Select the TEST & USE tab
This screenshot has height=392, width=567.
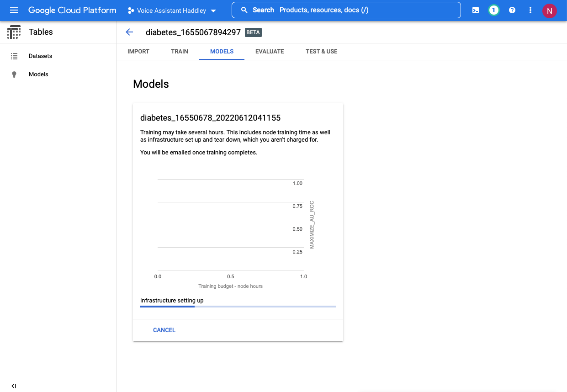(x=321, y=52)
